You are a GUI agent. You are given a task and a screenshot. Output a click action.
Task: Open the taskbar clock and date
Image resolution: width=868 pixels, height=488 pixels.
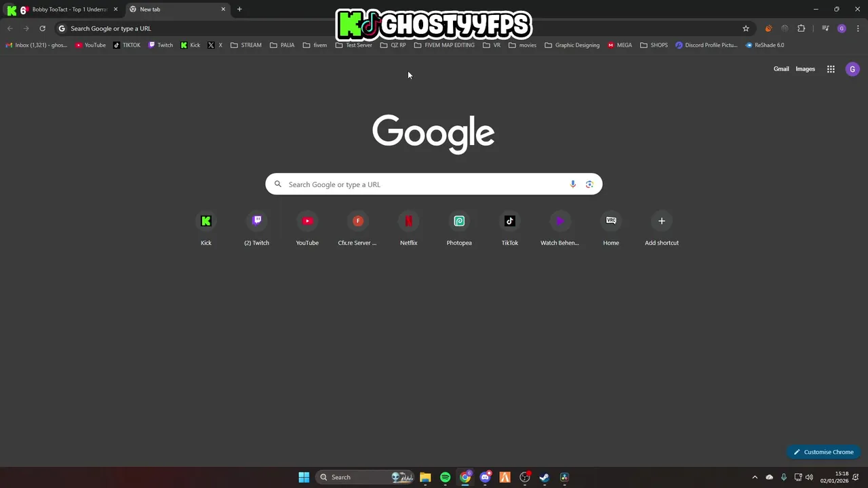pyautogui.click(x=834, y=477)
